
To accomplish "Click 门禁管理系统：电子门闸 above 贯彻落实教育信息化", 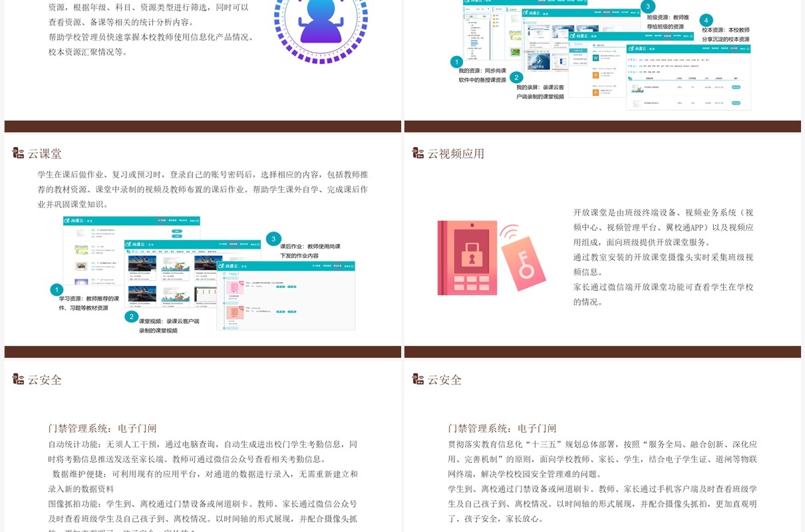I will point(502,428).
